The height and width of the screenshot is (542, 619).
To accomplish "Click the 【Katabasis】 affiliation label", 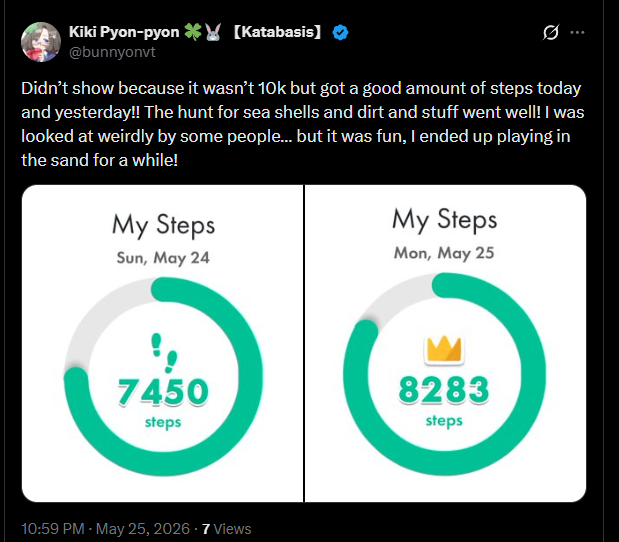I will click(278, 32).
